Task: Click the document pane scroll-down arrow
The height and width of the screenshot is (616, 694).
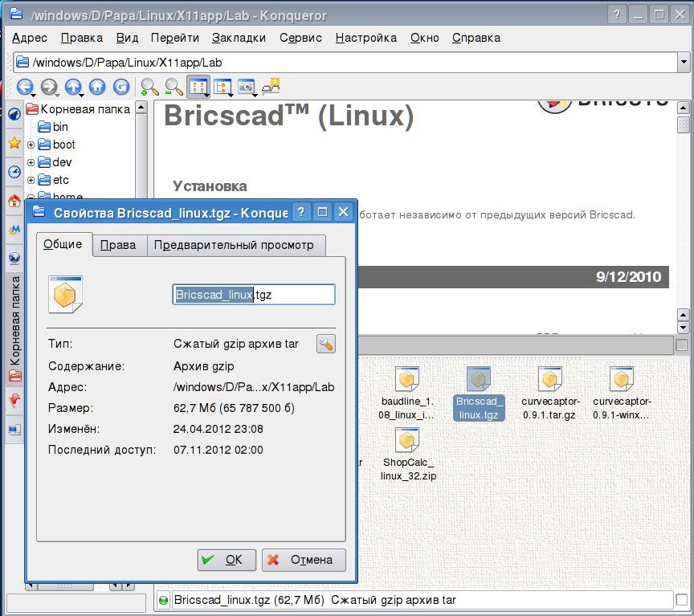Action: coord(683,328)
